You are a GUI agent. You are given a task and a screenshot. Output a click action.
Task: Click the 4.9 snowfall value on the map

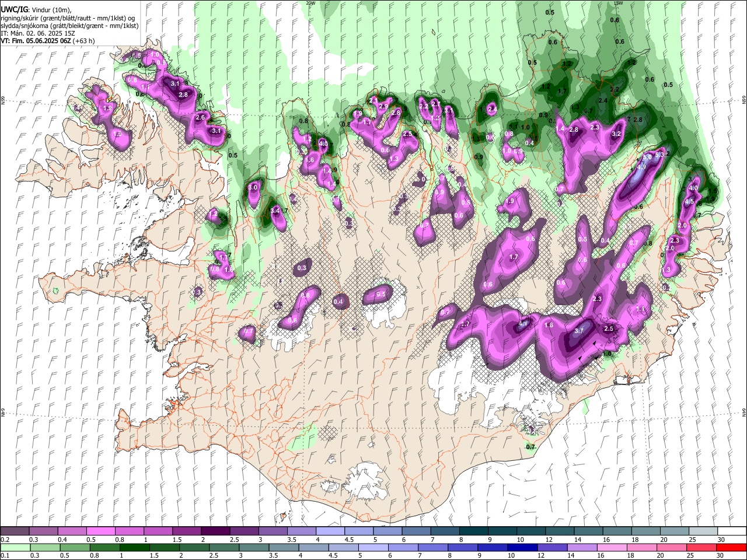641,167
